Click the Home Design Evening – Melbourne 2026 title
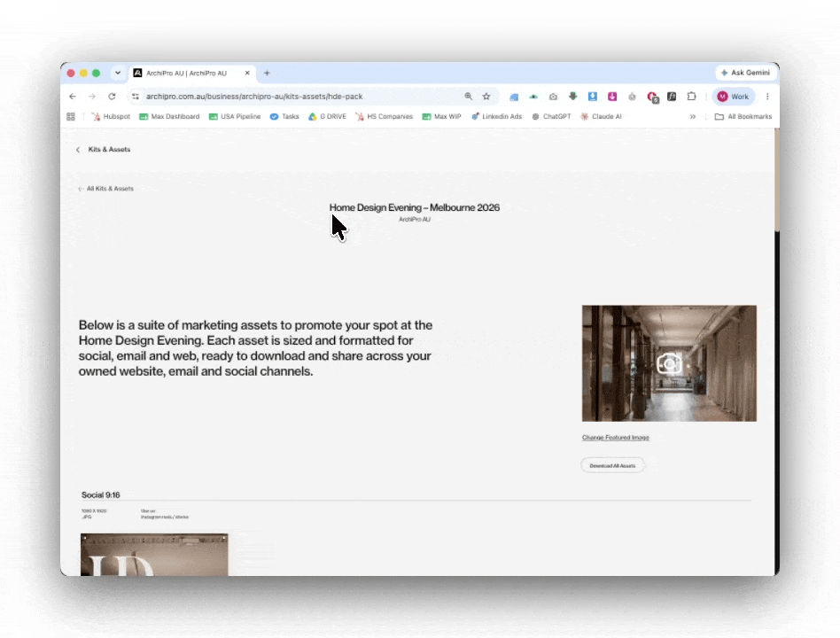Image resolution: width=840 pixels, height=638 pixels. (414, 208)
